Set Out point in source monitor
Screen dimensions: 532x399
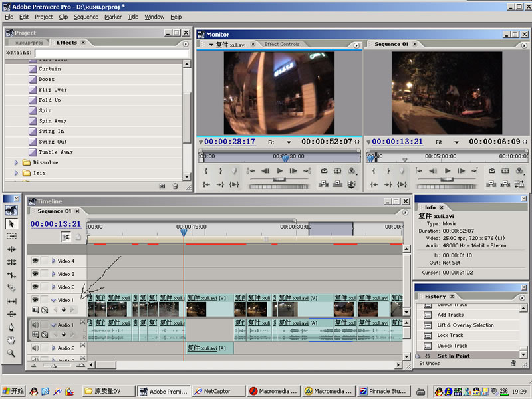point(221,171)
